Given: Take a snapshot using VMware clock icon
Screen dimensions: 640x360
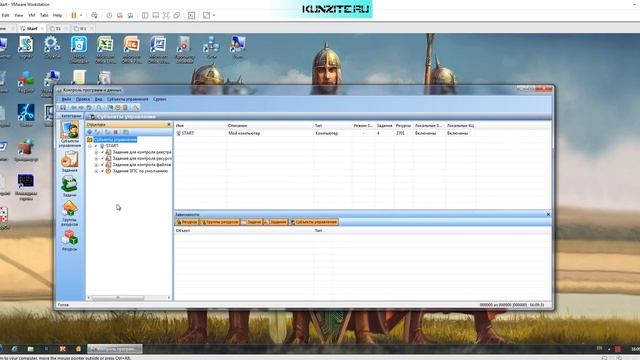Looking at the screenshot, I should tap(109, 16).
